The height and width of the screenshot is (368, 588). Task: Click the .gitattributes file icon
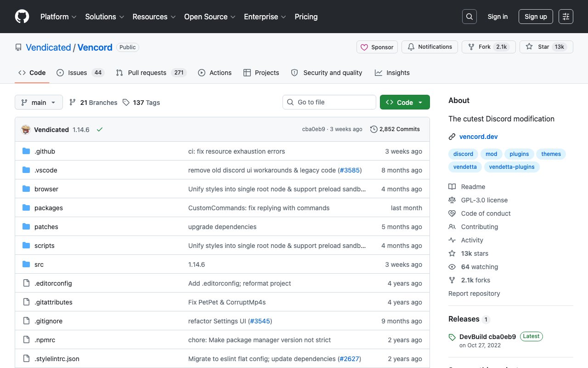pos(26,302)
